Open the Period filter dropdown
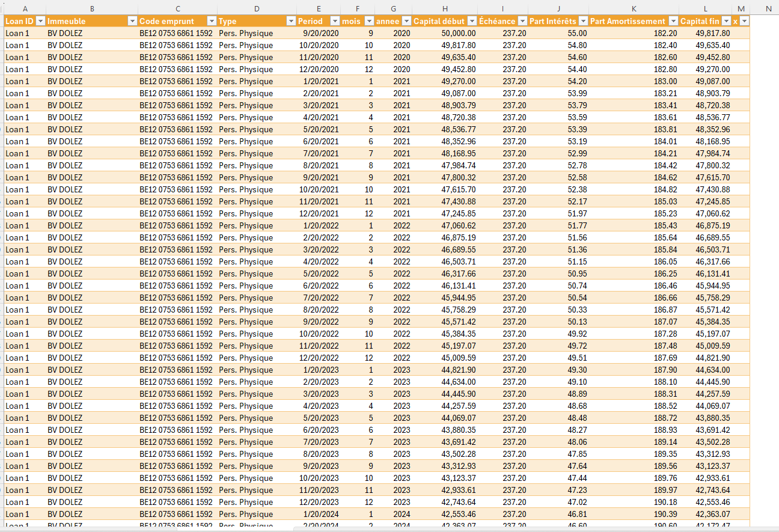The image size is (779, 532). pos(334,21)
